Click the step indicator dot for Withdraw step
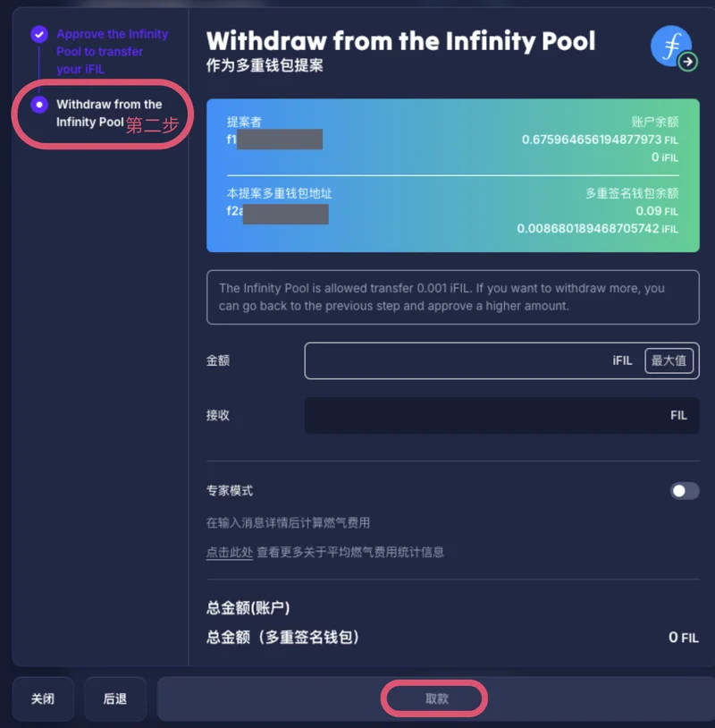The width and height of the screenshot is (715, 728). coord(39,105)
